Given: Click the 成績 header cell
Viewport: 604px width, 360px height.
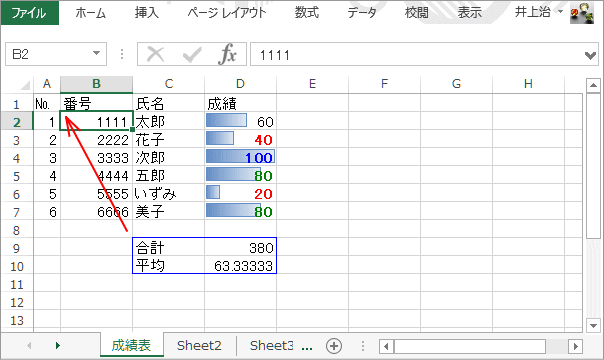Looking at the screenshot, I should coord(240,104).
